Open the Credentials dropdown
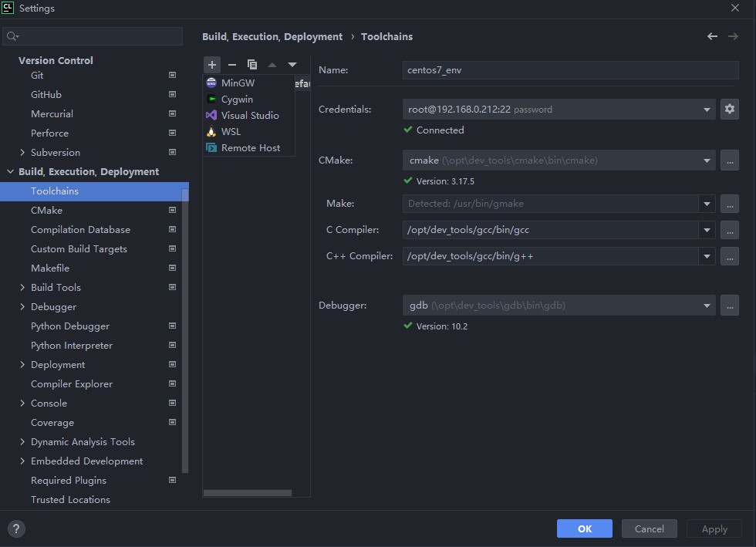The image size is (756, 547). 559,110
